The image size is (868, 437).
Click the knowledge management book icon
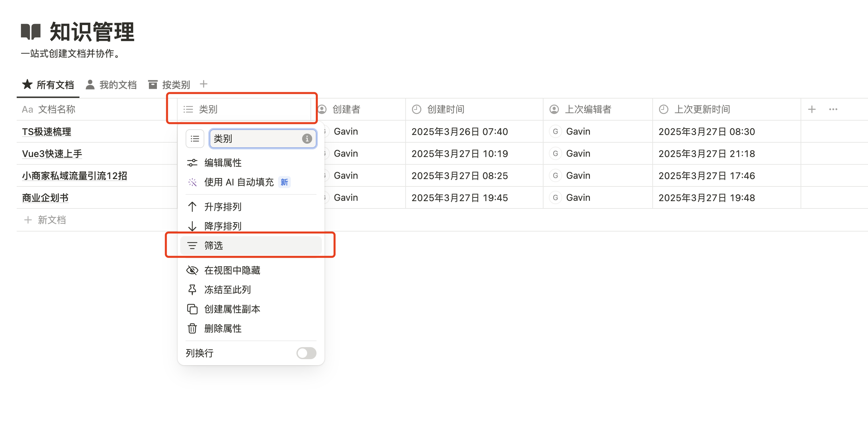pyautogui.click(x=31, y=32)
